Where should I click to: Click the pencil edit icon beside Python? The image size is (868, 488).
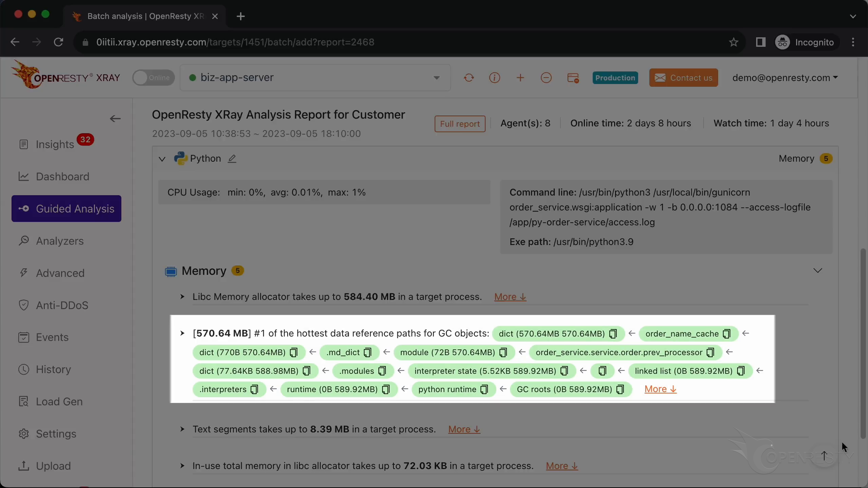232,159
